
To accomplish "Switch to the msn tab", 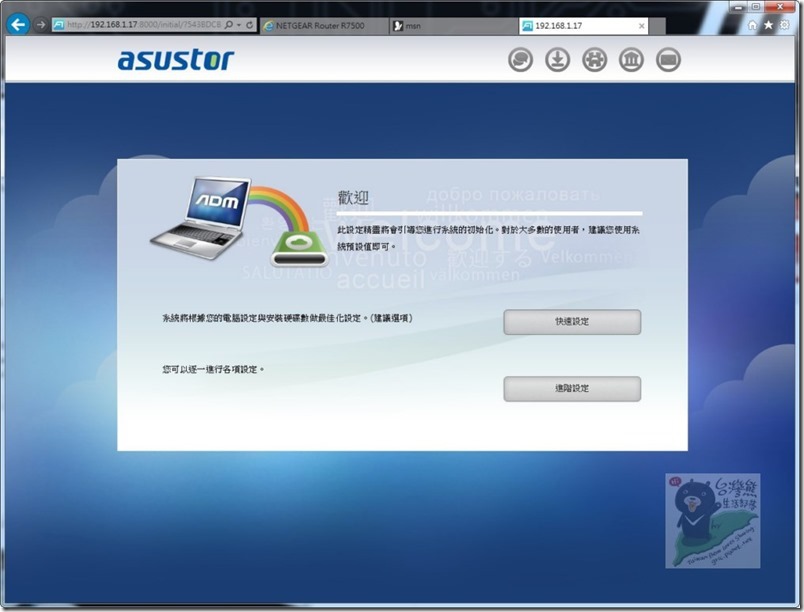I will [453, 26].
